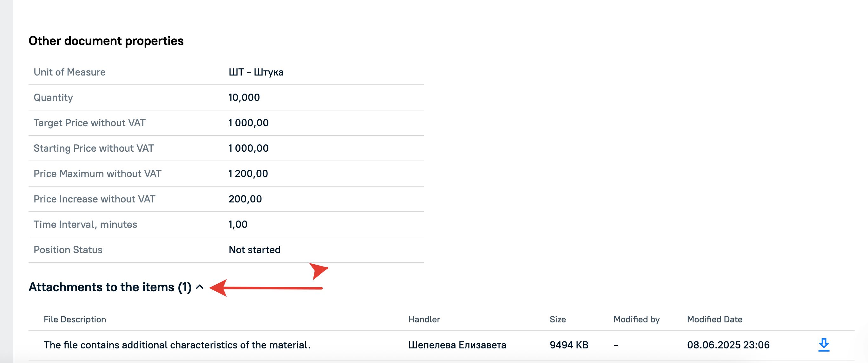868x363 pixels.
Task: Select the Quantity value 10,000
Action: pyautogui.click(x=244, y=97)
